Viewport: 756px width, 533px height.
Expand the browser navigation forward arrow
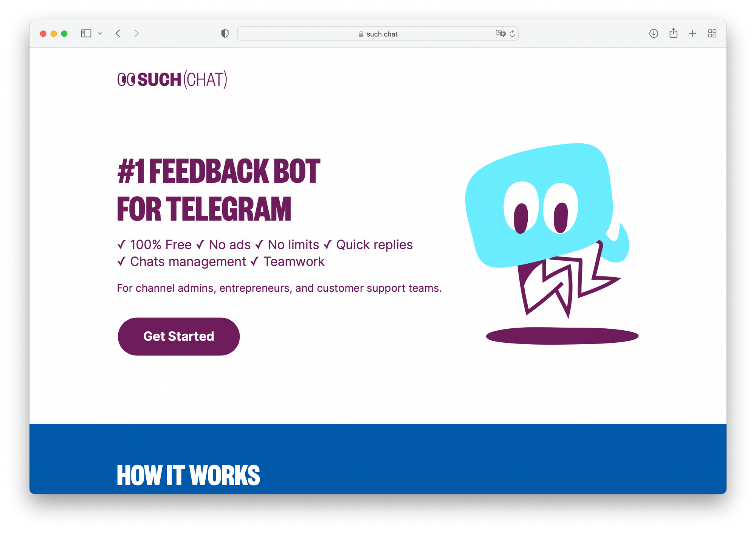(x=137, y=33)
